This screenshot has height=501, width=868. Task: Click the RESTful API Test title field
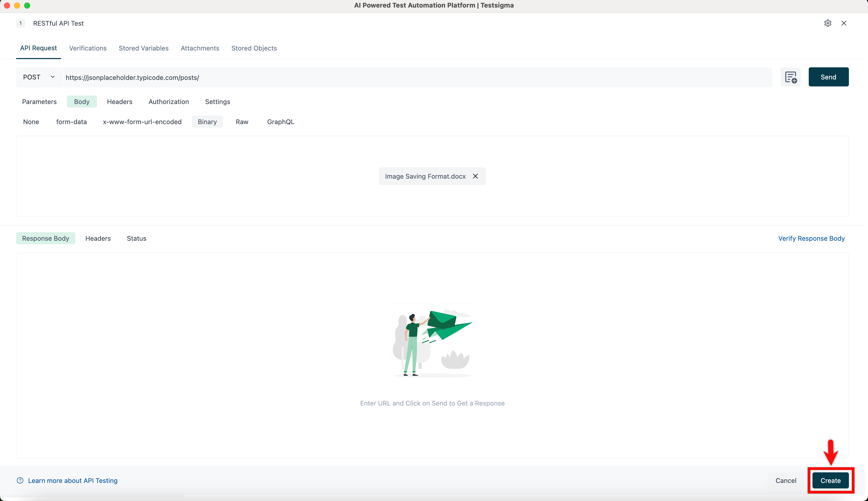59,23
